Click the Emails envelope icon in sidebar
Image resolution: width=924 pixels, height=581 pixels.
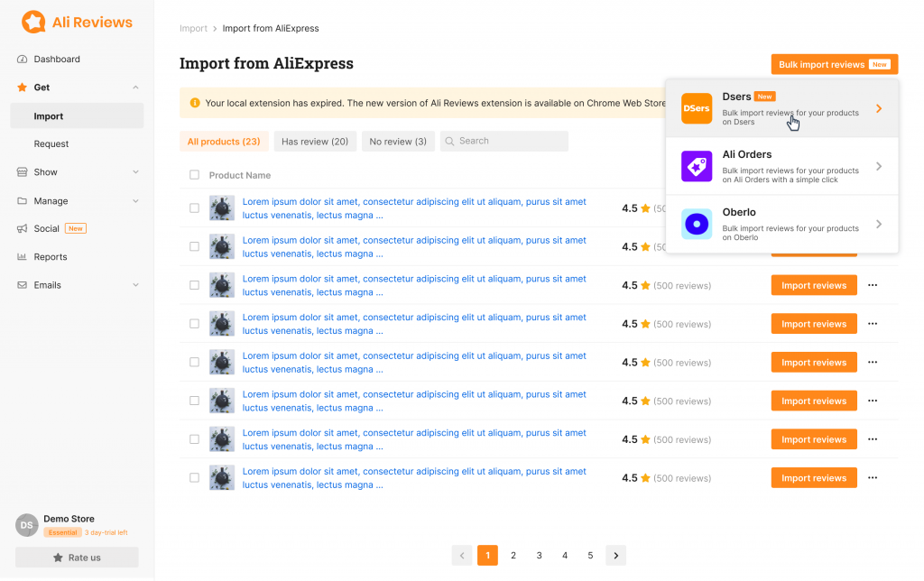click(22, 285)
